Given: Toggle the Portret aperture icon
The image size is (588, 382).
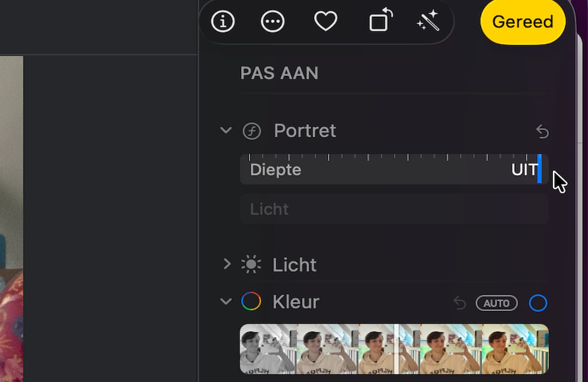Looking at the screenshot, I should click(252, 131).
